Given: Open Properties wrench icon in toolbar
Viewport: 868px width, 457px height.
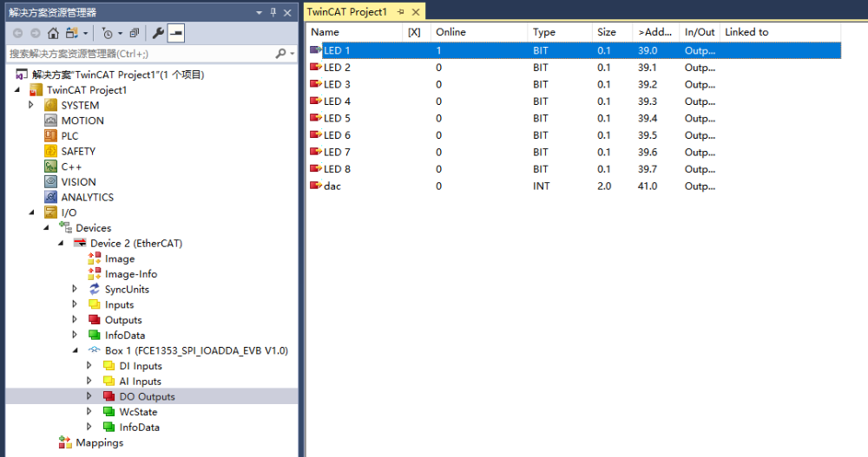Looking at the screenshot, I should coord(158,33).
